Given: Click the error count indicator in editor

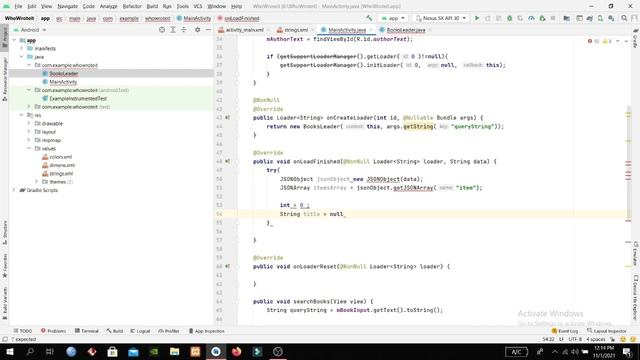Looking at the screenshot, I should coord(593,41).
